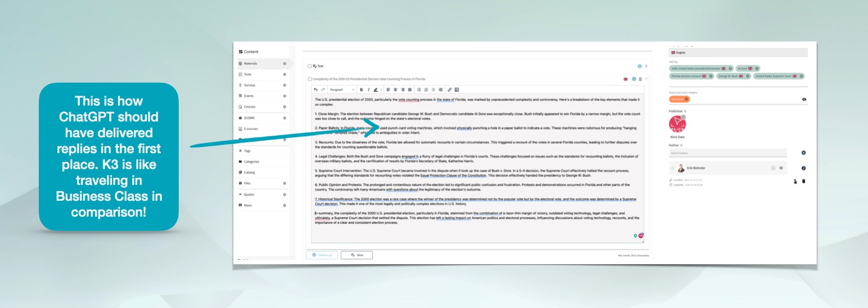Image resolution: width=868 pixels, height=308 pixels.
Task: Undo the last edit in editor
Action: click(315, 90)
